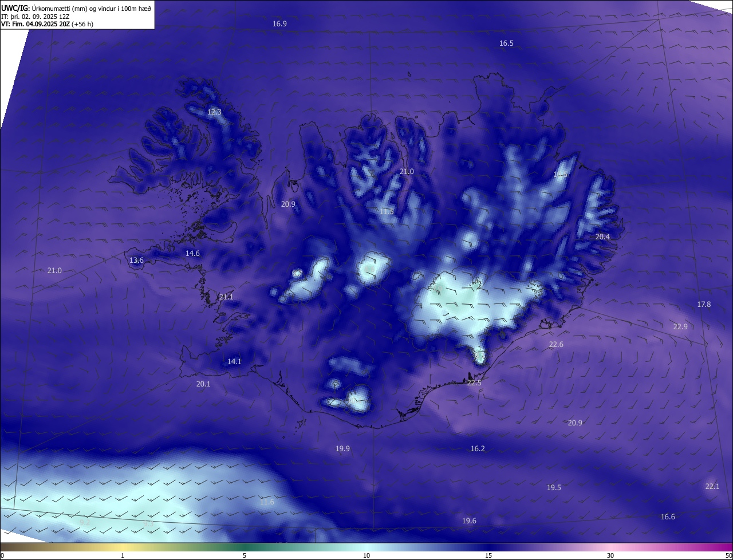733x560 pixels.
Task: Click the 16.2 value label
Action: [x=478, y=449]
